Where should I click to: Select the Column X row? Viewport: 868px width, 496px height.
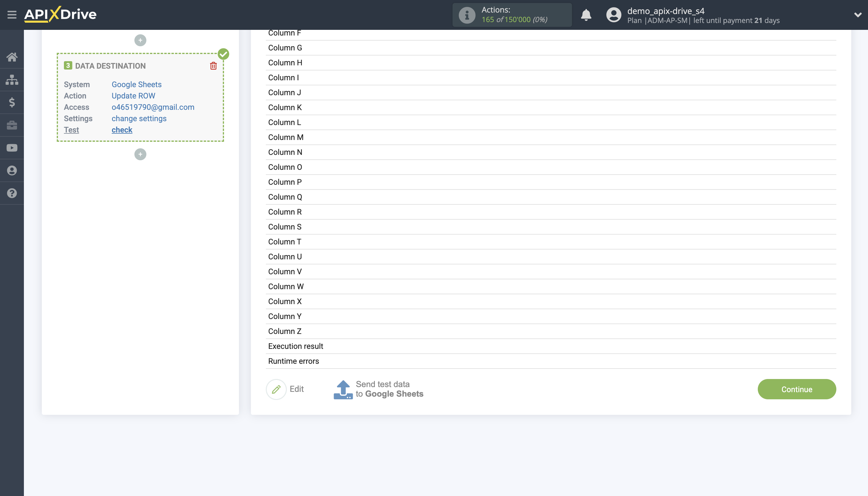click(551, 301)
